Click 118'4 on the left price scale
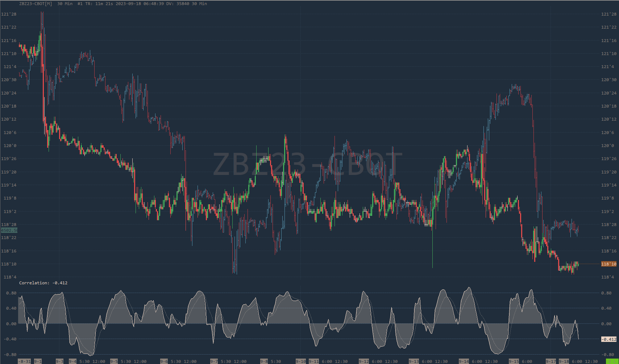Viewport: 619px width, 364px height. 10,277
